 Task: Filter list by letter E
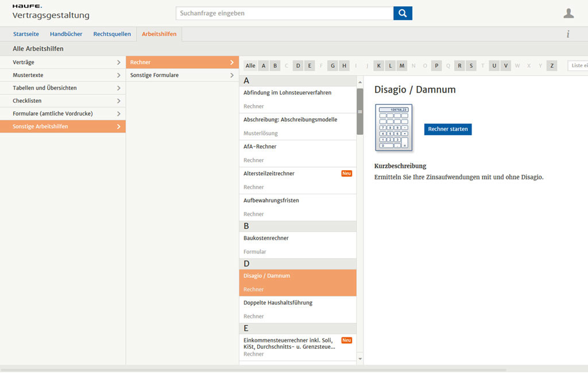tap(310, 66)
